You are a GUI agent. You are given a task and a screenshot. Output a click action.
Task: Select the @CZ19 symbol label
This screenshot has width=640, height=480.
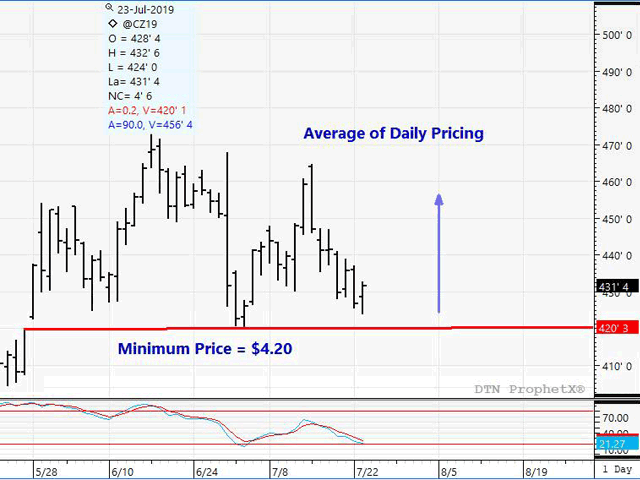pyautogui.click(x=140, y=24)
